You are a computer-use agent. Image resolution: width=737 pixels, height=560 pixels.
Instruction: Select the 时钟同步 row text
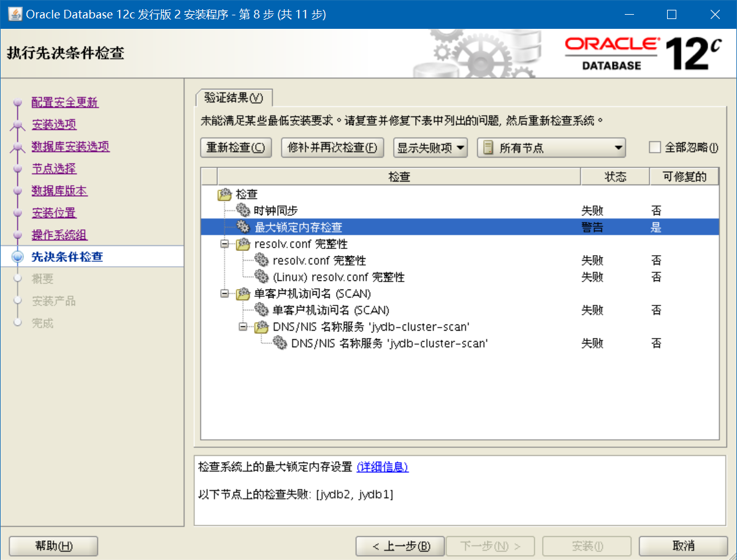[x=276, y=210]
